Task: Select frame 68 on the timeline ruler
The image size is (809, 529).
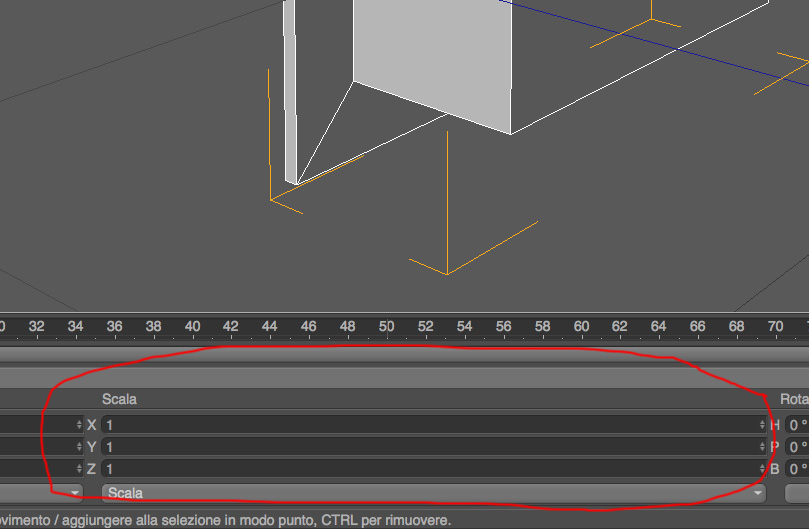Action: pyautogui.click(x=737, y=327)
